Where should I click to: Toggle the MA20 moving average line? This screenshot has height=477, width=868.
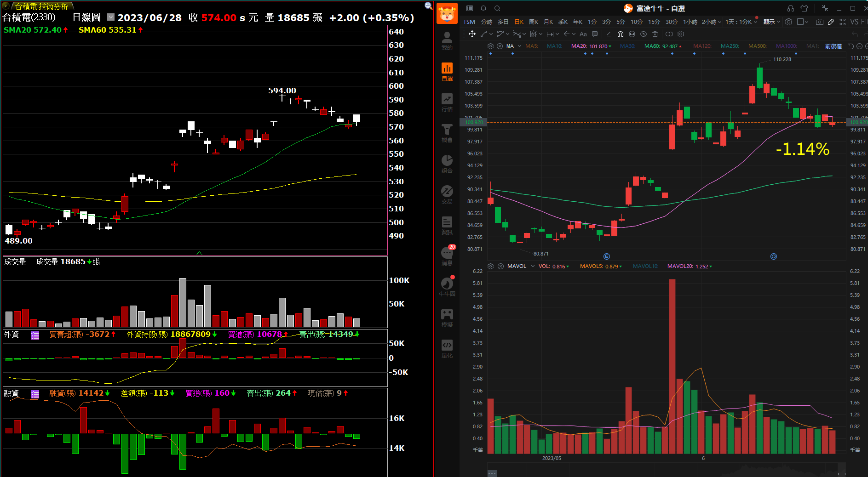coord(579,46)
